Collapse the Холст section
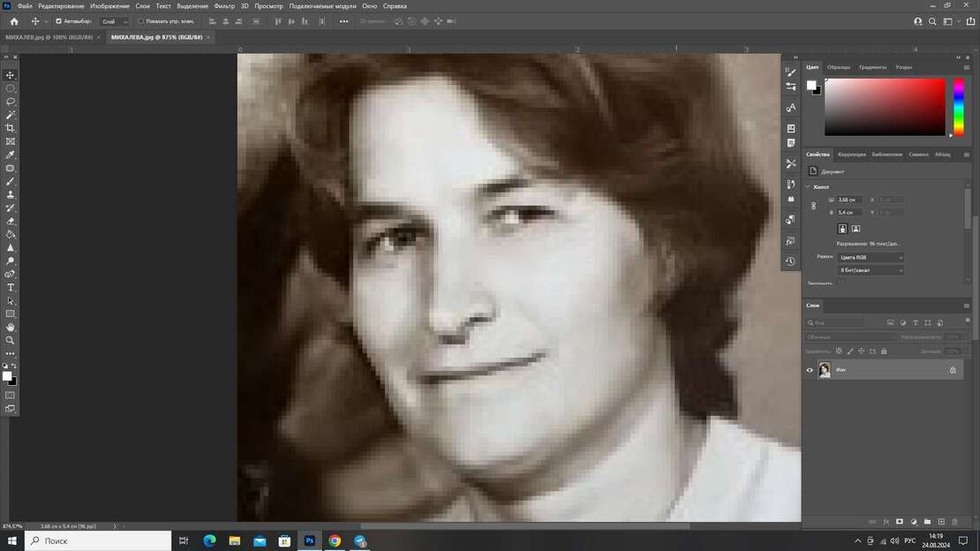 point(808,186)
